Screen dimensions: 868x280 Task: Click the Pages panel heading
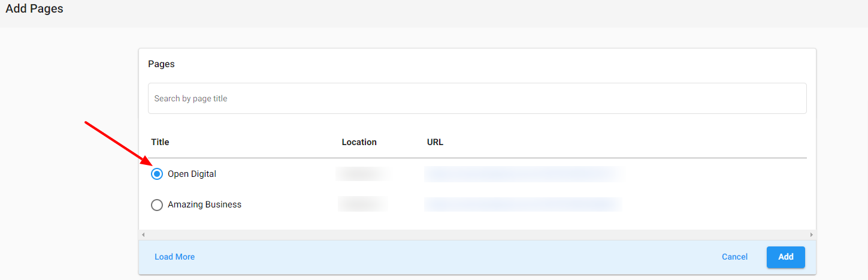[x=161, y=64]
